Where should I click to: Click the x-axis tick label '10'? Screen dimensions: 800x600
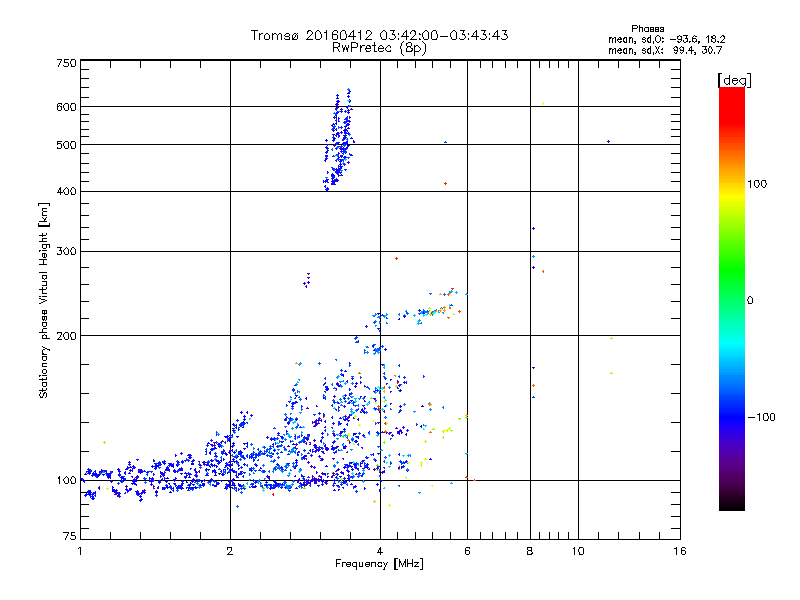pos(578,551)
